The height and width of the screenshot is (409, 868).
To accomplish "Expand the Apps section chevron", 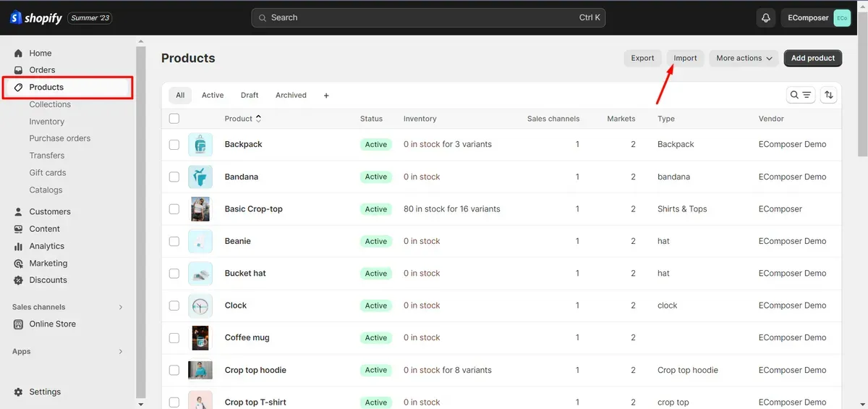I will (x=121, y=352).
